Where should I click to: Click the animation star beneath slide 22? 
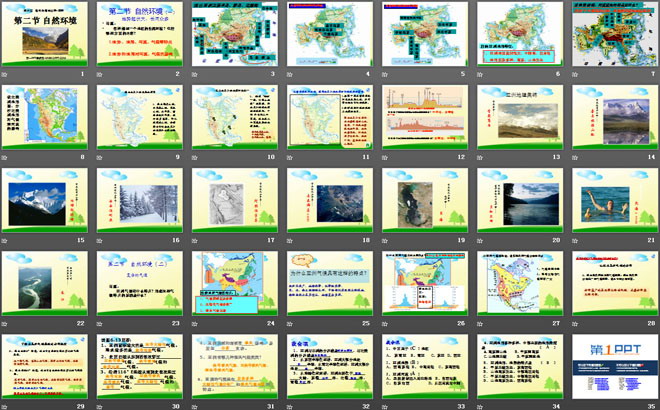point(6,323)
